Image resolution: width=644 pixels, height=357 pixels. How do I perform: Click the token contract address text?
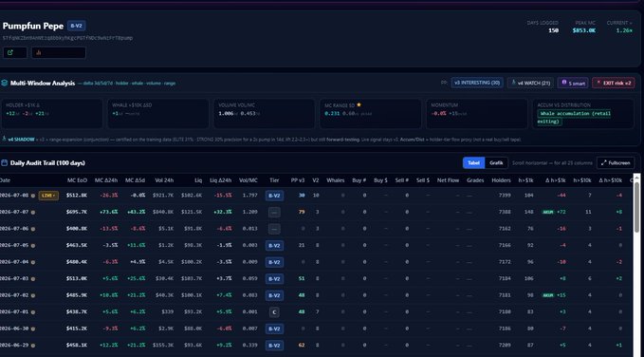click(67, 38)
